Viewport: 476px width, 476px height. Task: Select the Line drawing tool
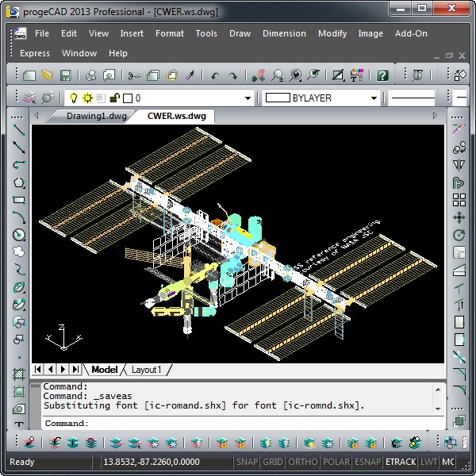19,130
